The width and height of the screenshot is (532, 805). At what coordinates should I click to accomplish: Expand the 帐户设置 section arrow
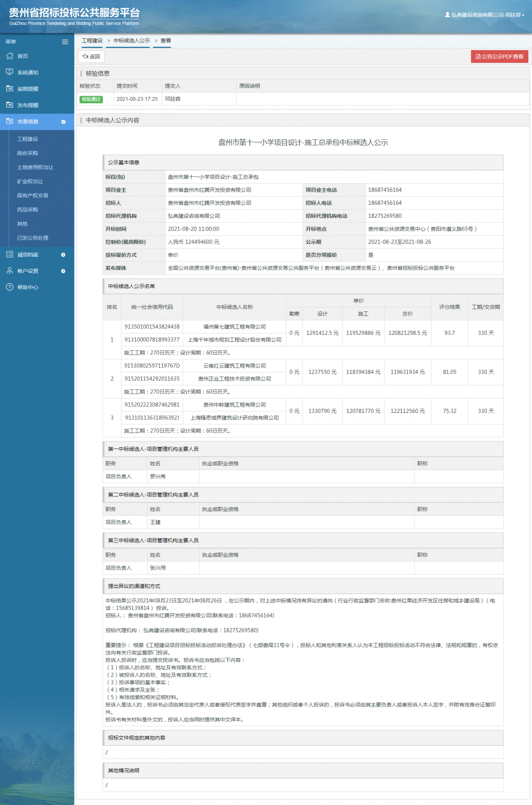(63, 271)
